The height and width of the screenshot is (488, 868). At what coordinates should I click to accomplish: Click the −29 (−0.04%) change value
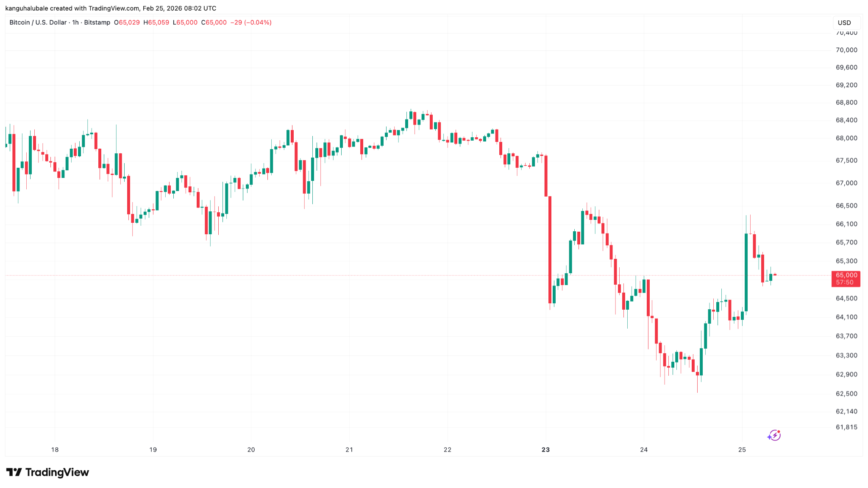tap(250, 22)
